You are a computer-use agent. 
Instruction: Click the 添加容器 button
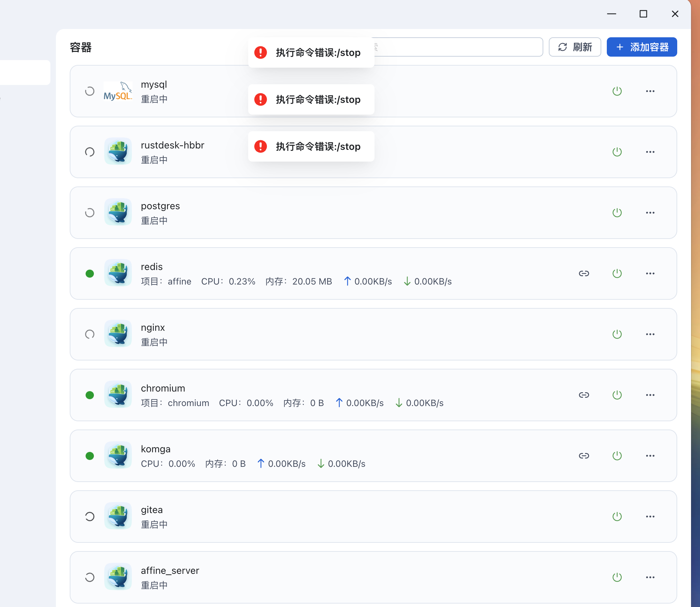tap(642, 47)
